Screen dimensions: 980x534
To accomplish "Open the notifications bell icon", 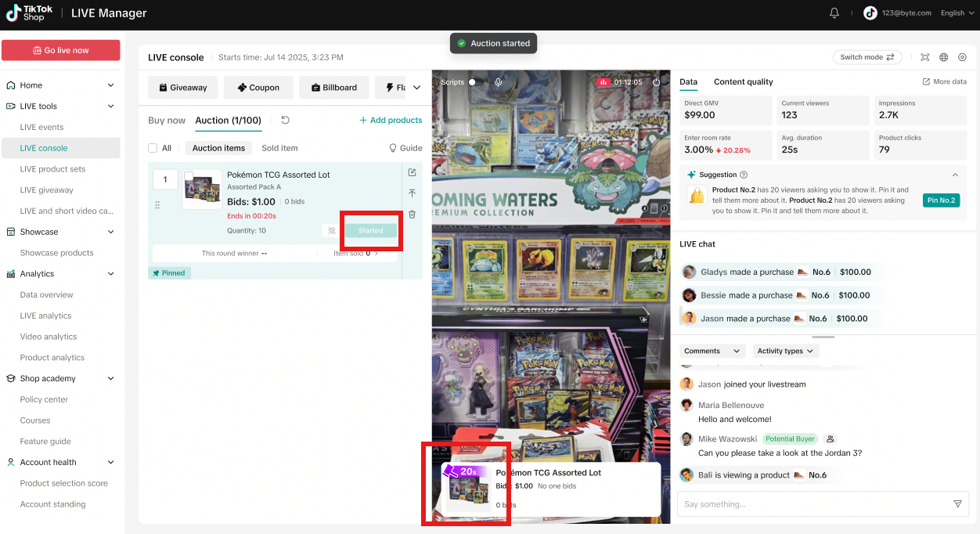I will [x=834, y=13].
